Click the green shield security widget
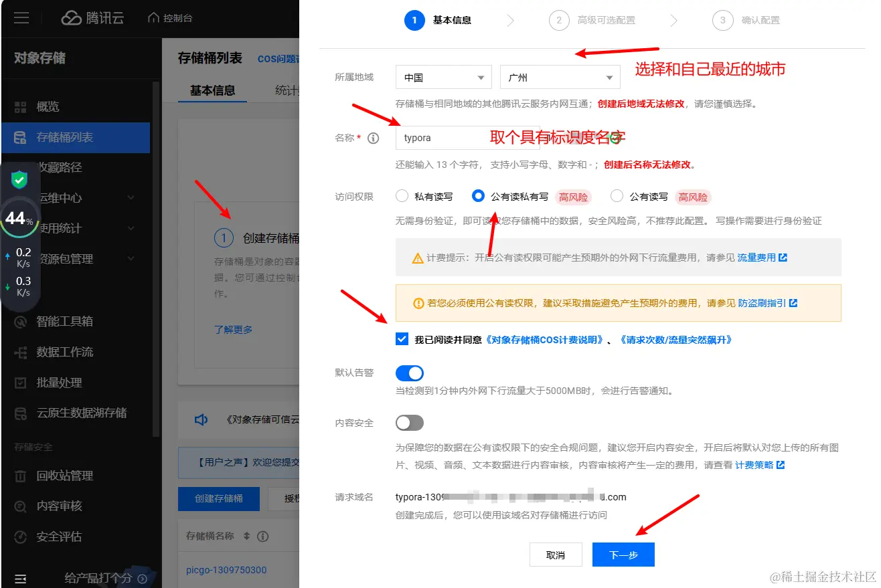This screenshot has width=881, height=588. pyautogui.click(x=20, y=180)
